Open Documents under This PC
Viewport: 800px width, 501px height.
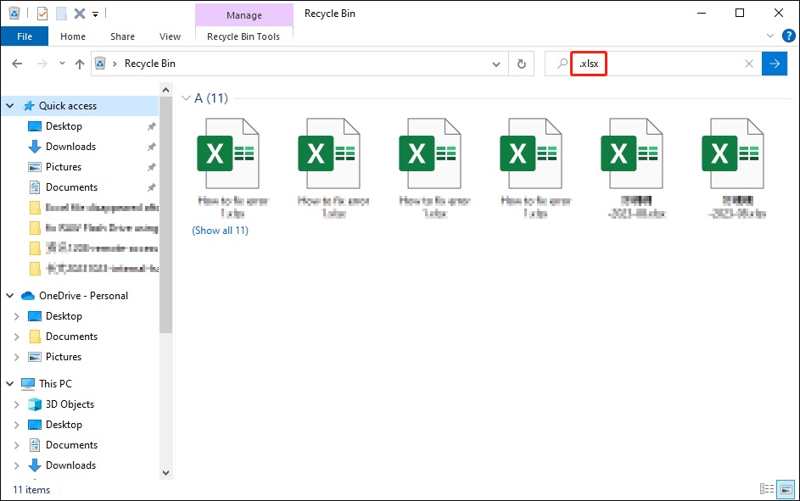pos(71,445)
